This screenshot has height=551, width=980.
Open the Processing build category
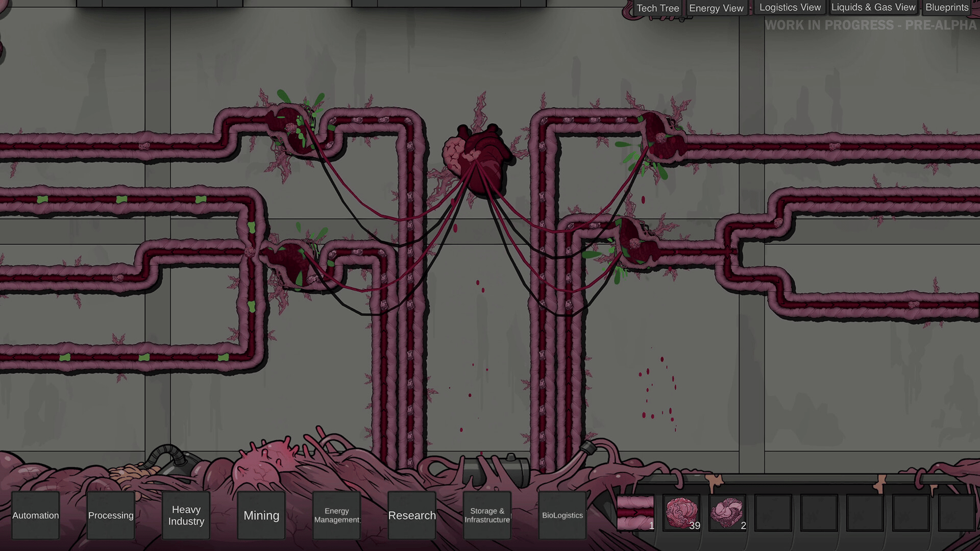click(x=111, y=515)
